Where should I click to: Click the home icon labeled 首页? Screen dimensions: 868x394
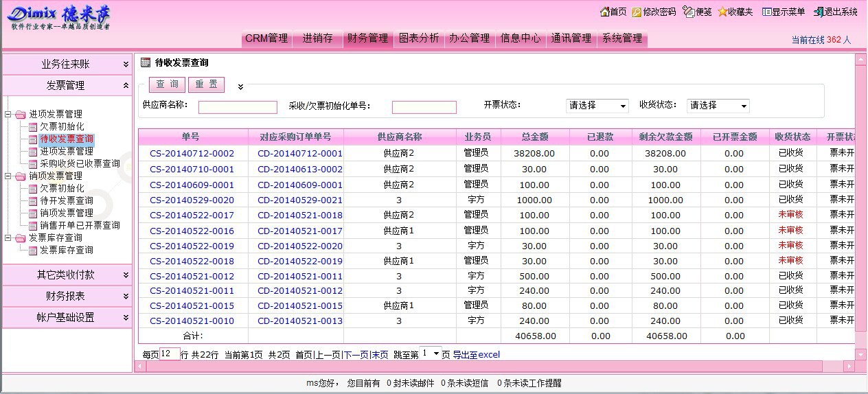[x=604, y=12]
